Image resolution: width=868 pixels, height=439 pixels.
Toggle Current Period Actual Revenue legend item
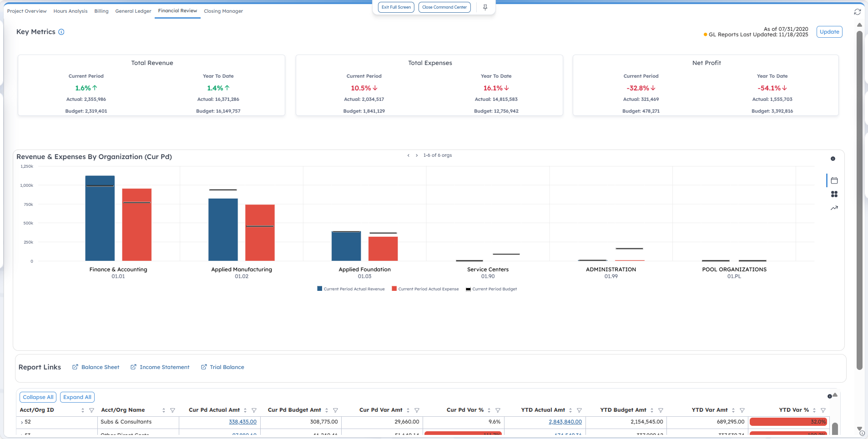351,289
